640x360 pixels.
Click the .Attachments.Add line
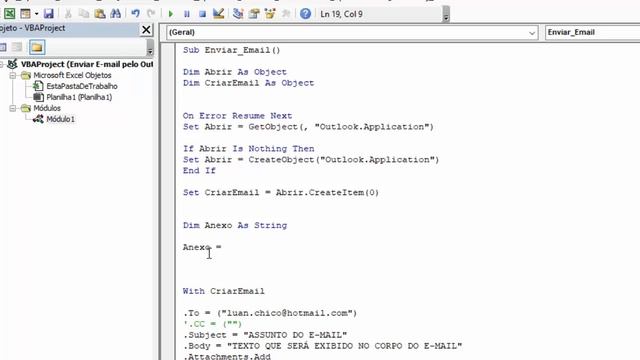pos(227,356)
